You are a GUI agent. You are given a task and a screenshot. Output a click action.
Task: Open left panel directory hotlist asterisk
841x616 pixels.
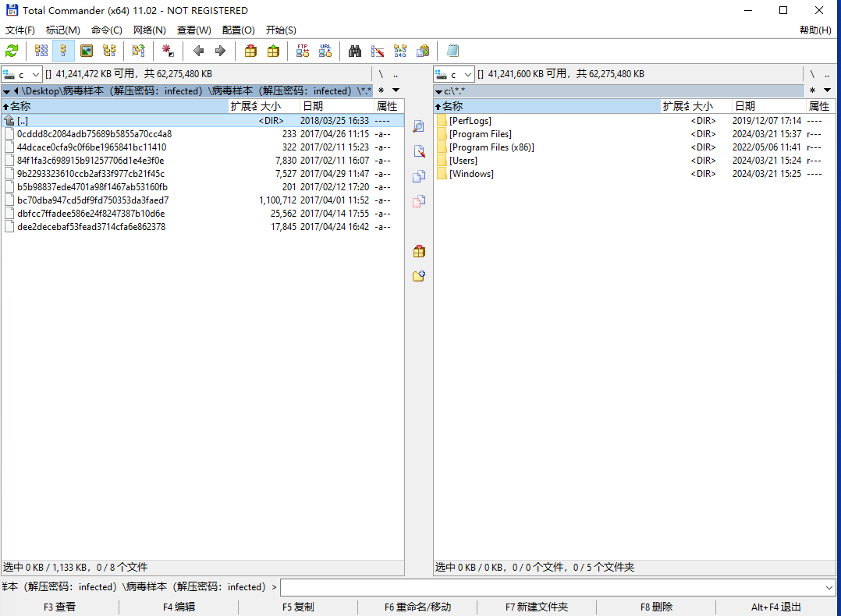[x=381, y=90]
